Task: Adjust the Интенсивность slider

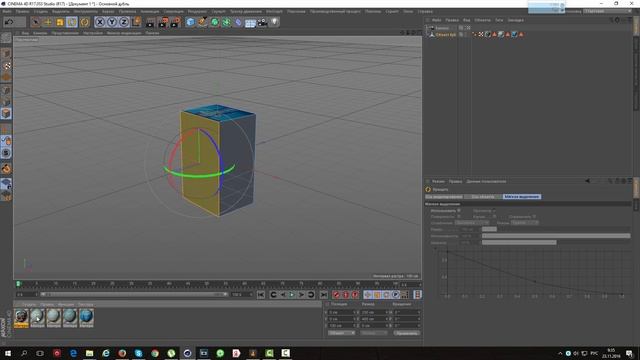Action: [x=556, y=236]
